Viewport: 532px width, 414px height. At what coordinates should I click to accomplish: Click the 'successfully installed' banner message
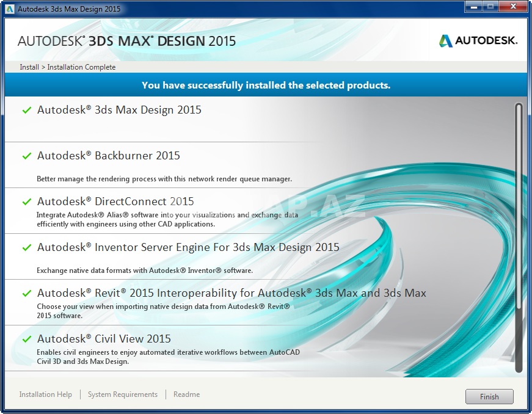pyautogui.click(x=266, y=85)
